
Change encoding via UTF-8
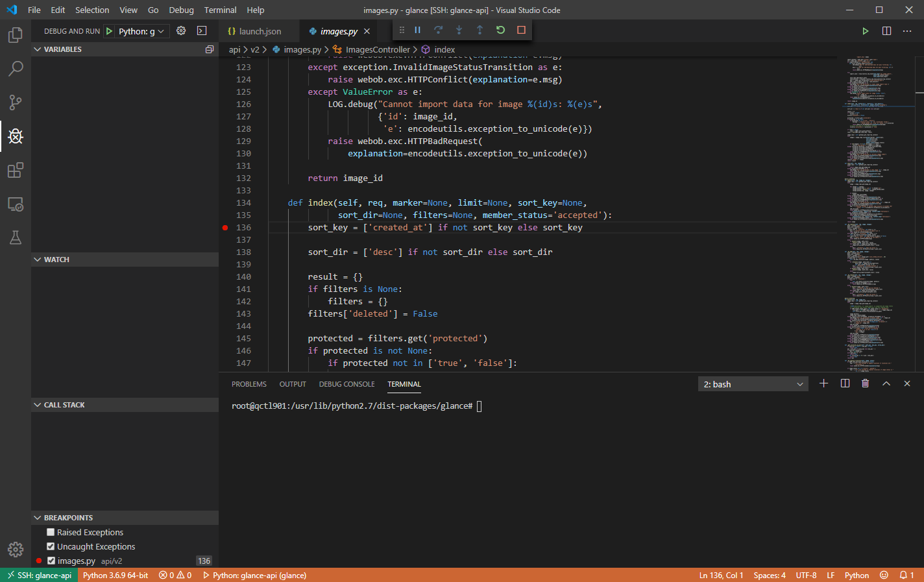[x=806, y=575]
